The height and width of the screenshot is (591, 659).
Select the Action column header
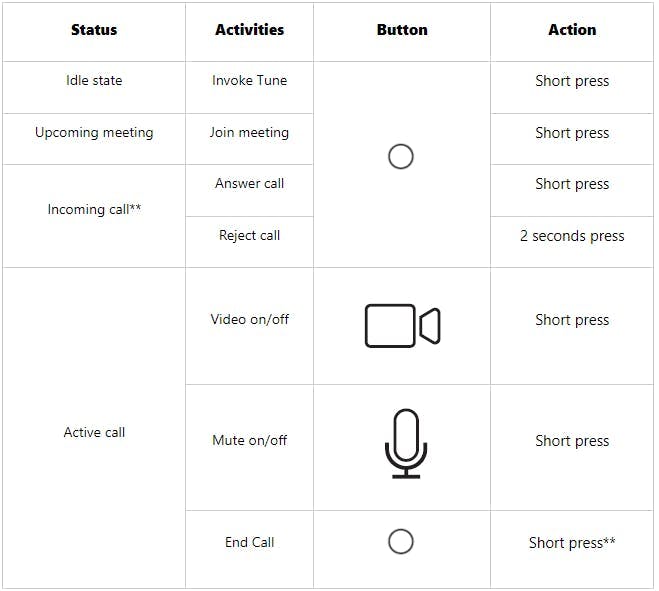tap(572, 30)
